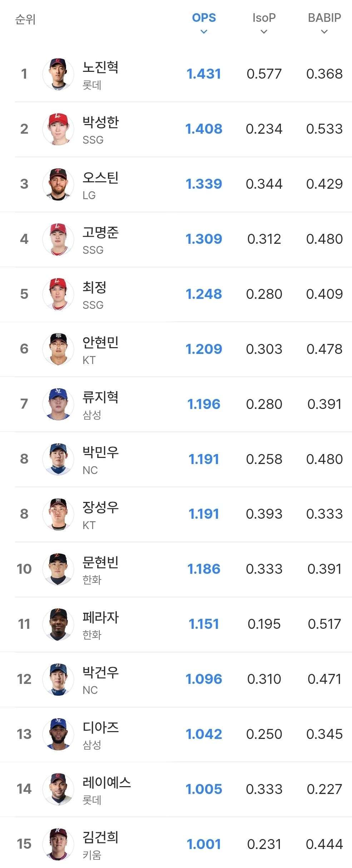Expand the IsoP column dropdown
352x868 pixels.
click(x=264, y=23)
